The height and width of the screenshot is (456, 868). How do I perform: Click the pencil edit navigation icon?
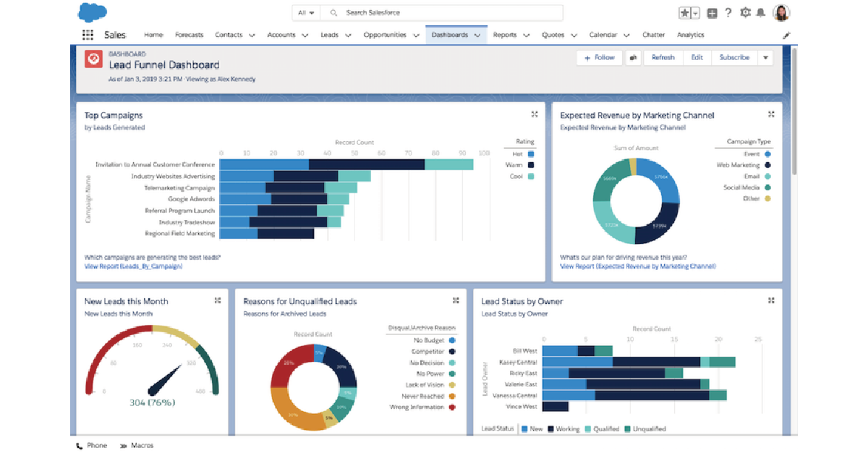click(x=786, y=35)
